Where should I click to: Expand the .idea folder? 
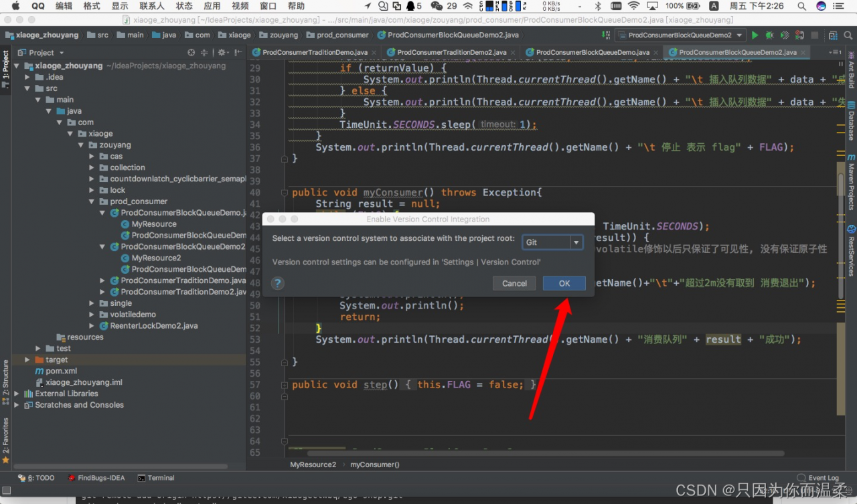tap(27, 77)
